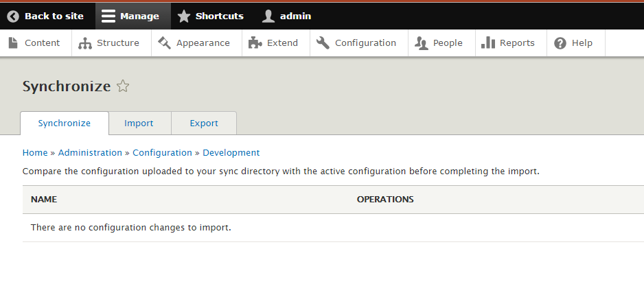
Task: Click the Configuration wrench icon
Action: click(323, 43)
